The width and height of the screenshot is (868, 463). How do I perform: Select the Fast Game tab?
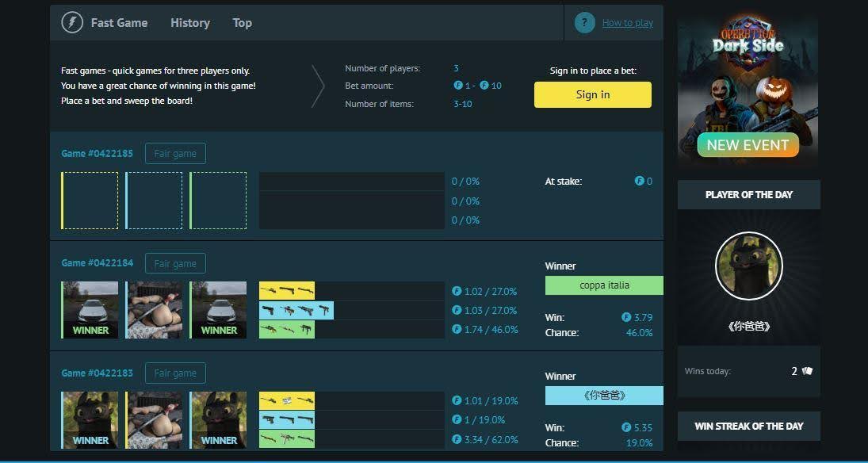[119, 23]
